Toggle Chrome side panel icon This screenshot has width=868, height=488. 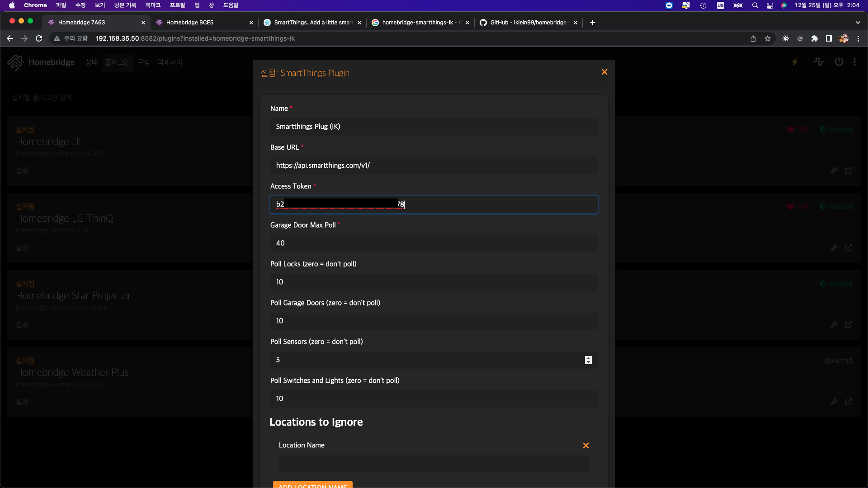pos(829,39)
